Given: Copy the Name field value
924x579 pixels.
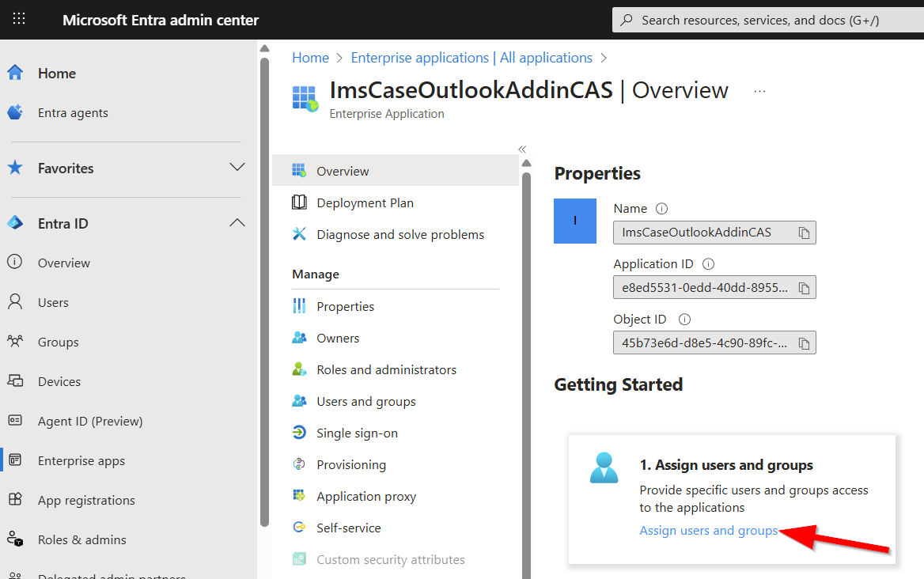Looking at the screenshot, I should (804, 233).
